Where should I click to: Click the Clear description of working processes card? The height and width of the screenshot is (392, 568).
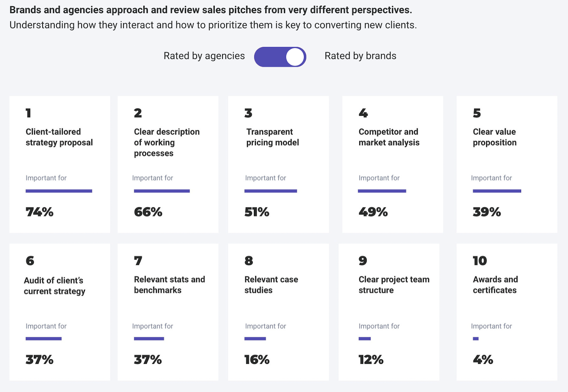coord(168,164)
